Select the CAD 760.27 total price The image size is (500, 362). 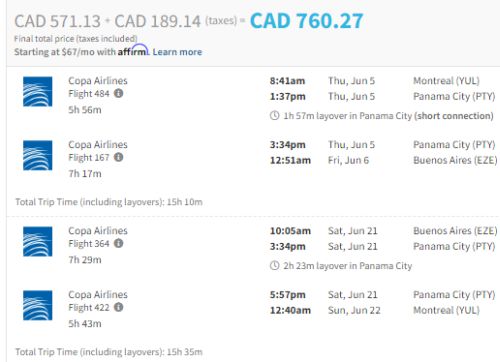[x=307, y=21]
